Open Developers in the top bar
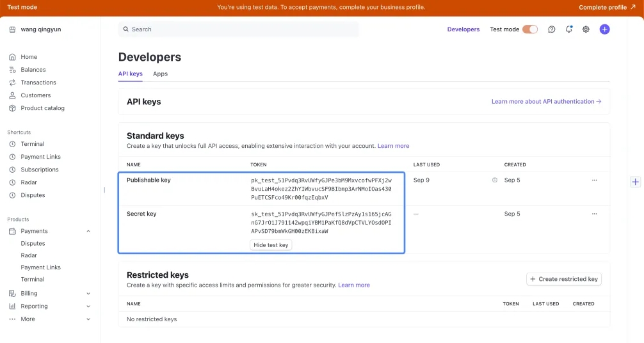Viewport: 644px width, 343px height. (x=463, y=29)
